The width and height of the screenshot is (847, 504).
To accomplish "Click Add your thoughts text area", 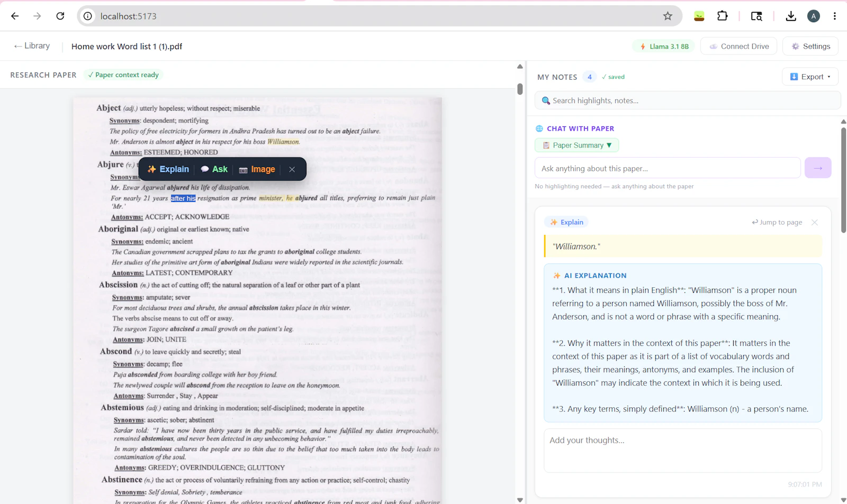I will coord(683,451).
